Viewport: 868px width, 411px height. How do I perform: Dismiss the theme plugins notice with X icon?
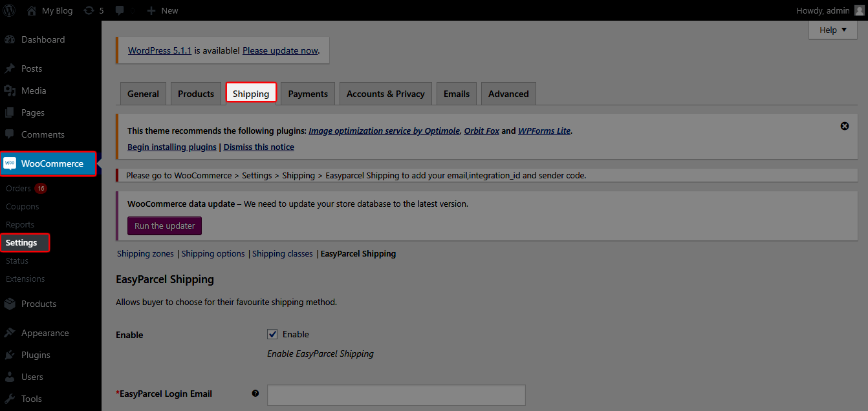point(845,126)
